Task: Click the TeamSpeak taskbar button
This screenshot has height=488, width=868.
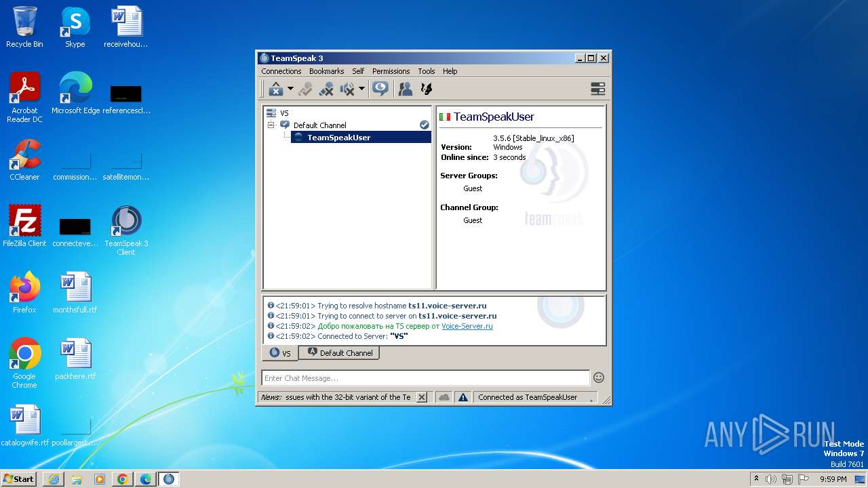Action: [x=169, y=479]
